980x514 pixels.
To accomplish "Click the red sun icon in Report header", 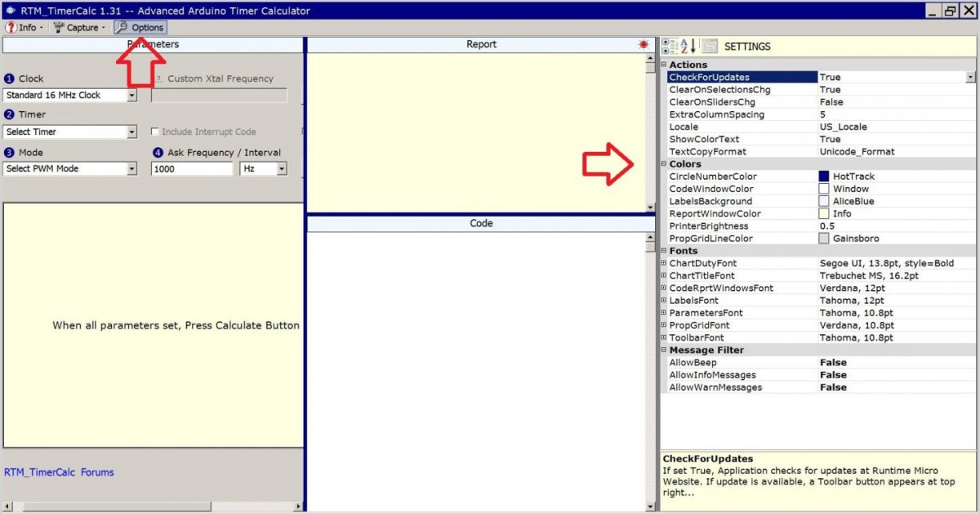I will click(x=644, y=45).
